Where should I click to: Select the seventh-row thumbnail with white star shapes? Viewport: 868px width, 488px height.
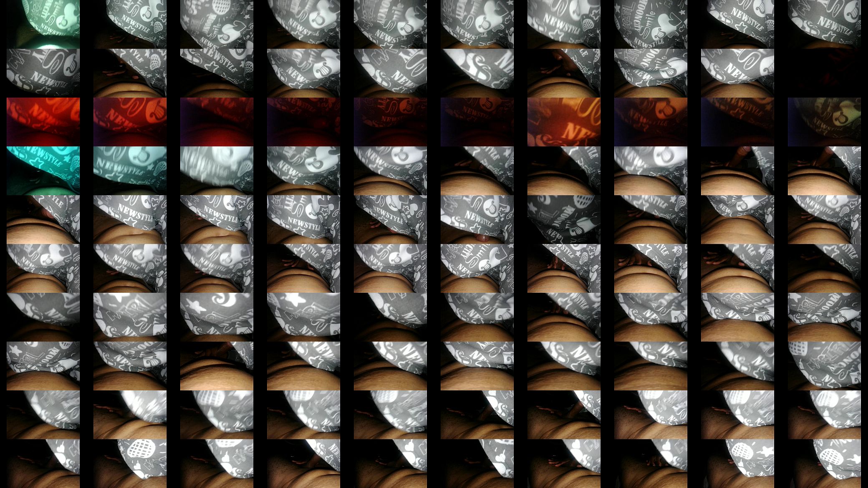217,317
